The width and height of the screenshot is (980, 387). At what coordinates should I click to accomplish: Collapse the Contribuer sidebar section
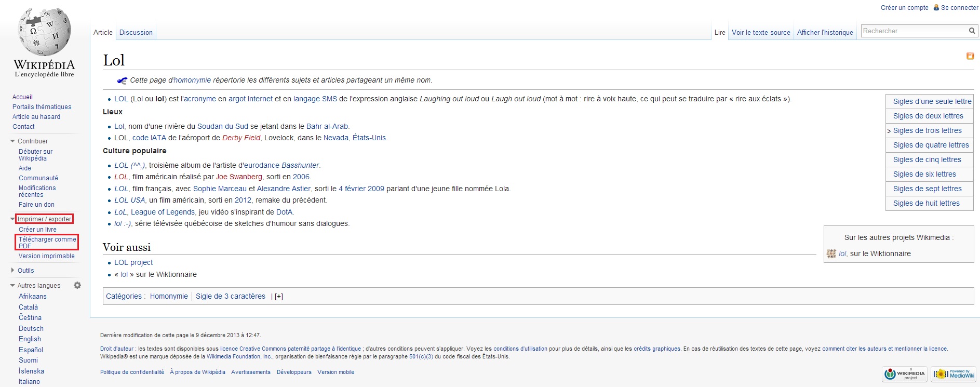[12, 141]
